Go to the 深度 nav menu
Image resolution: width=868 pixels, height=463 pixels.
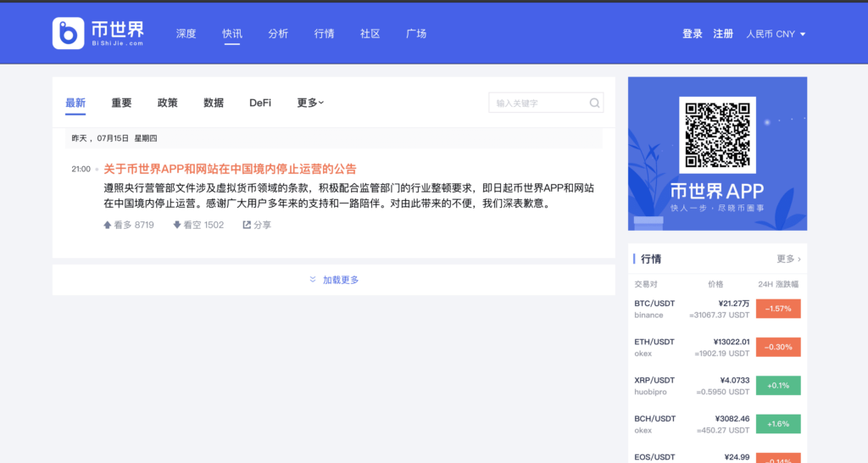[186, 34]
